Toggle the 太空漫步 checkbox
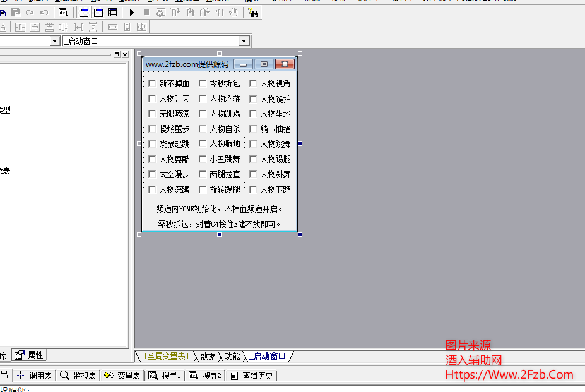Screen dimensions: 585x392 (152, 174)
